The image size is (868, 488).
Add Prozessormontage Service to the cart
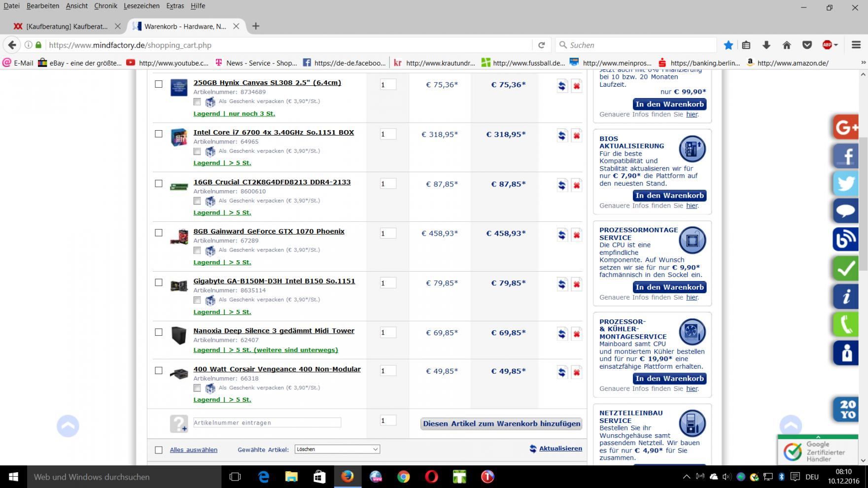(x=669, y=287)
